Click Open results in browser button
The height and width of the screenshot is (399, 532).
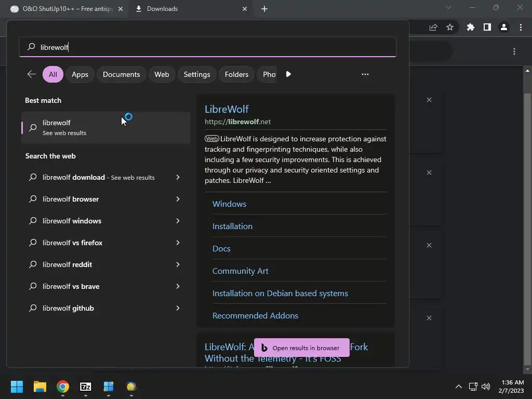click(x=302, y=348)
